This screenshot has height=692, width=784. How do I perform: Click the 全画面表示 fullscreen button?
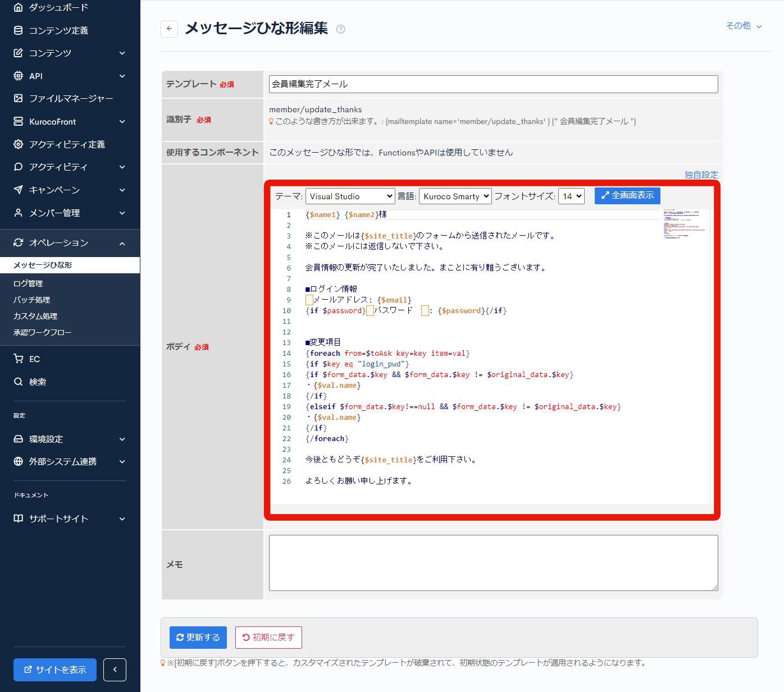pos(627,195)
